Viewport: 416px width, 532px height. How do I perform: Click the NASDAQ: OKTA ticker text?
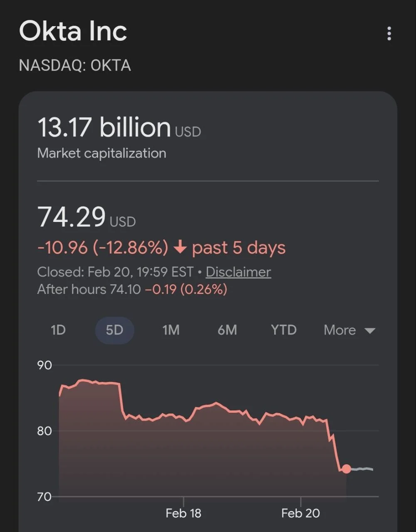[75, 65]
